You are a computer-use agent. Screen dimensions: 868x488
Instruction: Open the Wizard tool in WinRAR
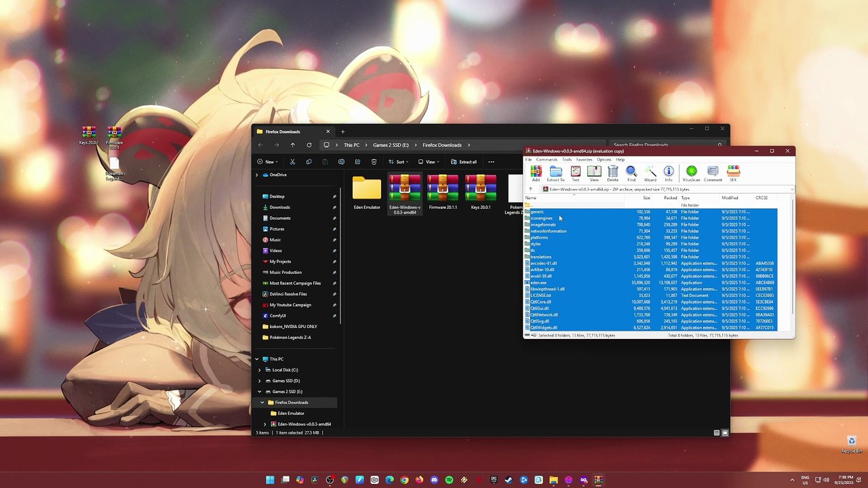coord(650,174)
